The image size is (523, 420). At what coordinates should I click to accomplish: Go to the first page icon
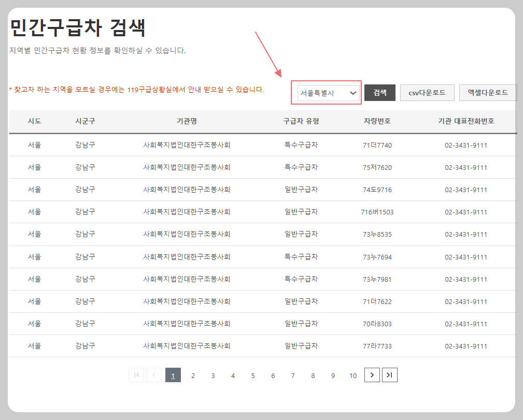[136, 375]
